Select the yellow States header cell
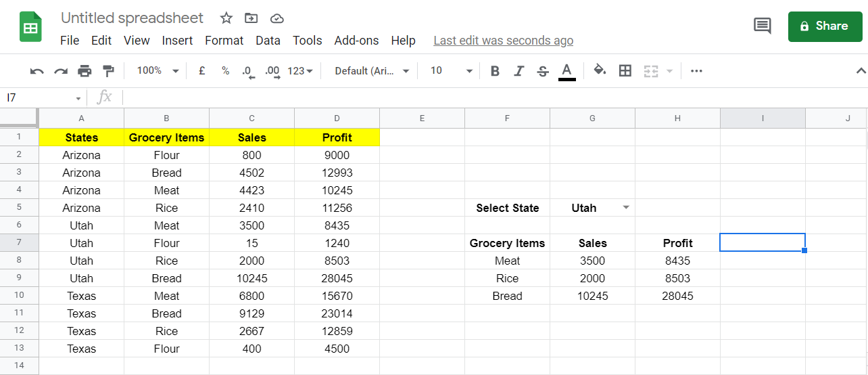This screenshot has width=868, height=375. point(81,137)
